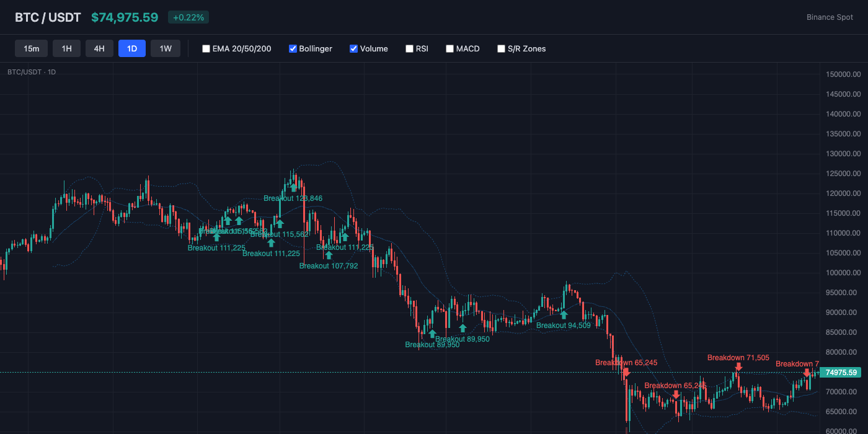This screenshot has height=434, width=868.
Task: Click the red Breakdown 71,505 arrow
Action: [739, 366]
